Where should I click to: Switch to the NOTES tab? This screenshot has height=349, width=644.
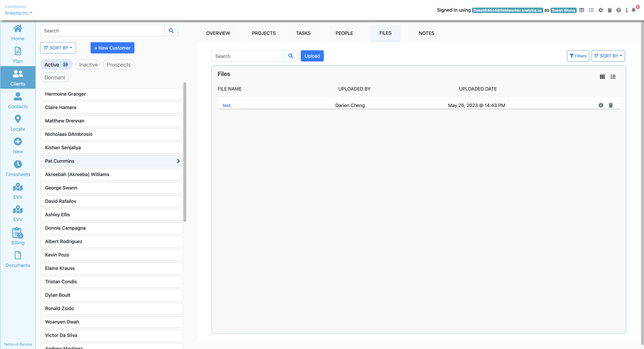tap(426, 33)
